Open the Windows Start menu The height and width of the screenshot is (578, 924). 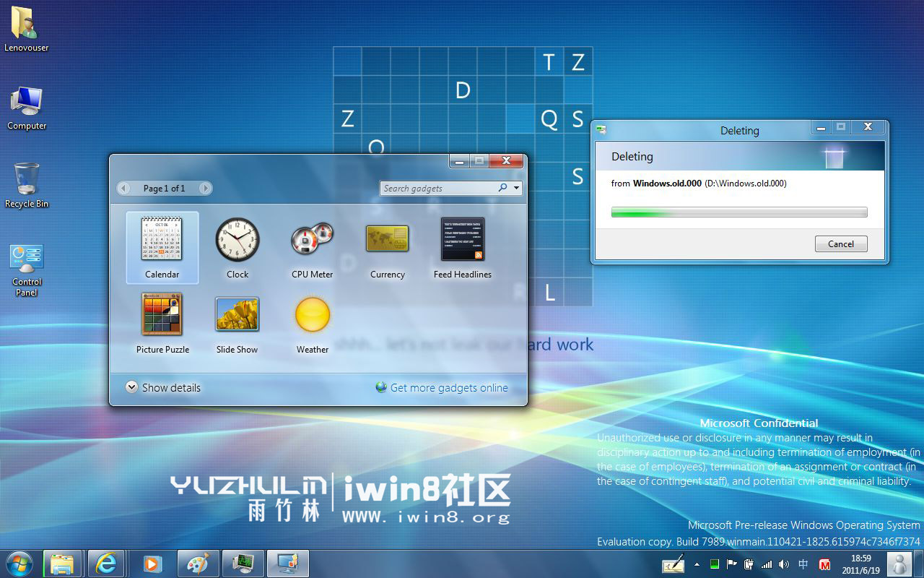click(x=19, y=564)
